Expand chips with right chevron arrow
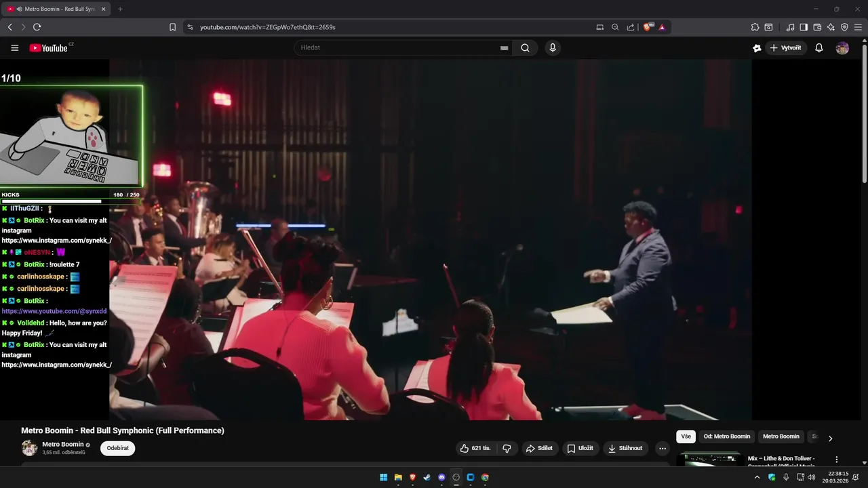Screen dimensions: 868x488 tap(830, 438)
